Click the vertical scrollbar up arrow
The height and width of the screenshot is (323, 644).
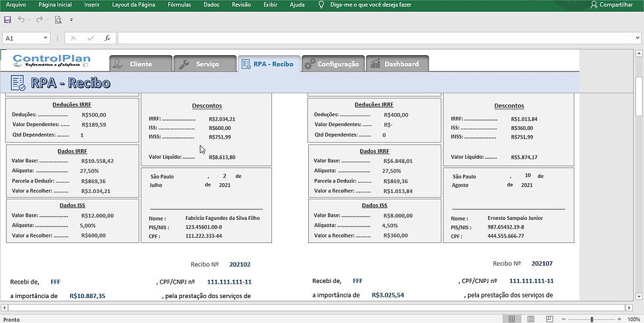(x=639, y=54)
